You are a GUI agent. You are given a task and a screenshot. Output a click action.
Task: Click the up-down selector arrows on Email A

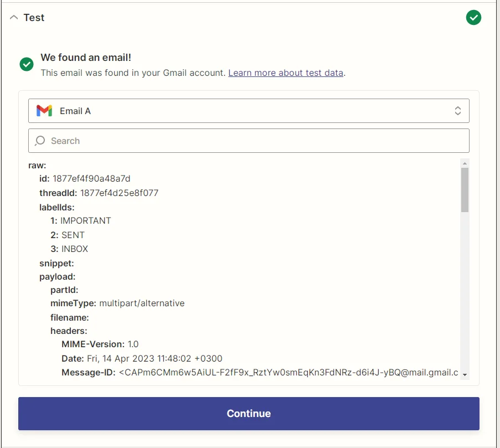[x=458, y=110]
